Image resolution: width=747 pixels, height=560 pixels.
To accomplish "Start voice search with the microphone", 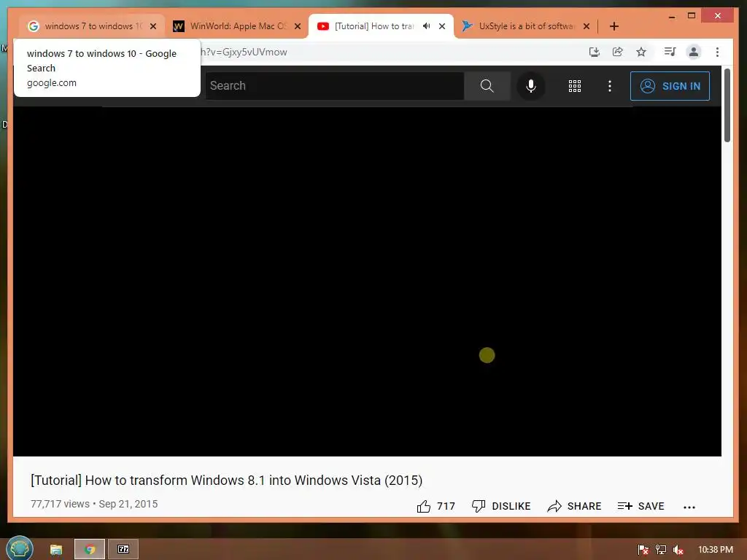I will coord(531,86).
